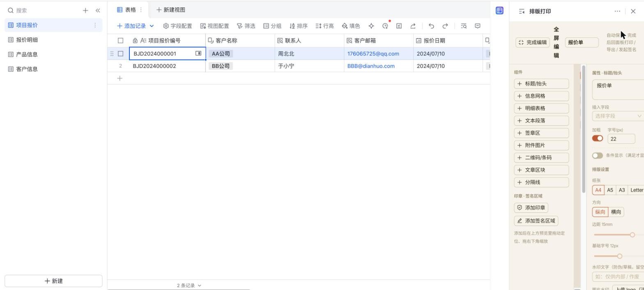Screen dimensions: 644x290
Task: Open the 视图配置 view settings
Action: [x=214, y=26]
